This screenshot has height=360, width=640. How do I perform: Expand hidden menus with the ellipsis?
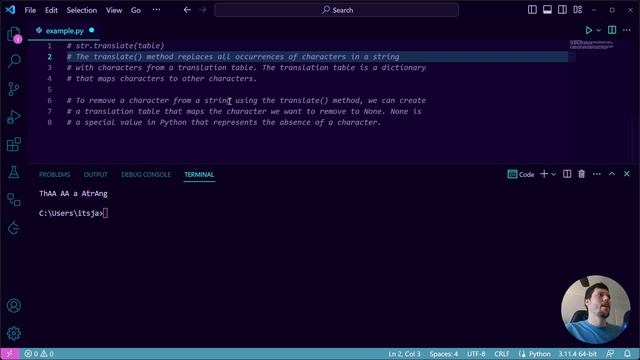156,10
